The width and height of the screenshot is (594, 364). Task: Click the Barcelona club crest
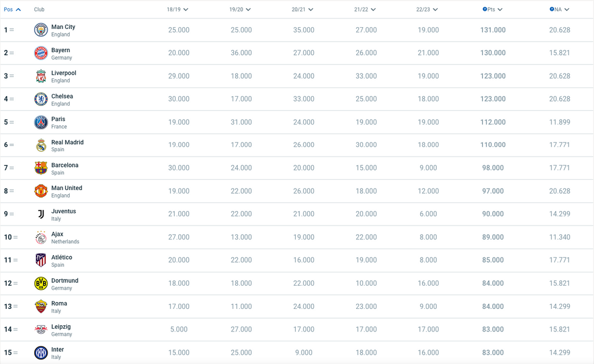pyautogui.click(x=41, y=168)
